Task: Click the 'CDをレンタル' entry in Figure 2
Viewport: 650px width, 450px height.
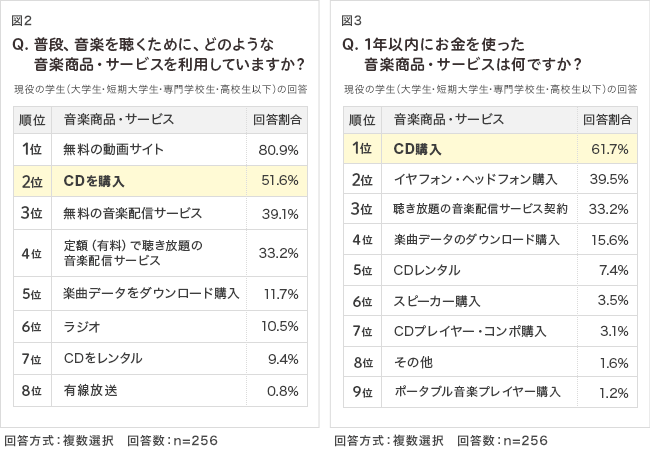Action: pyautogui.click(x=102, y=358)
